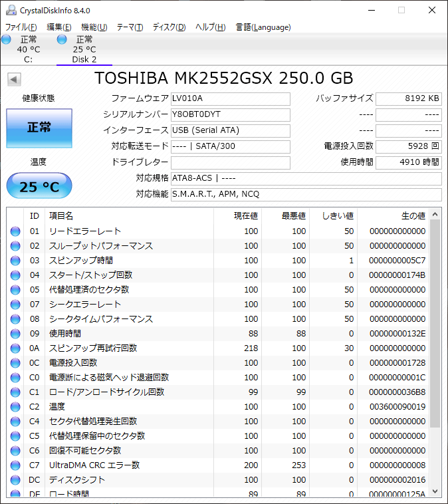
Task: Click the previous disk arrow button
Action: pyautogui.click(x=14, y=79)
